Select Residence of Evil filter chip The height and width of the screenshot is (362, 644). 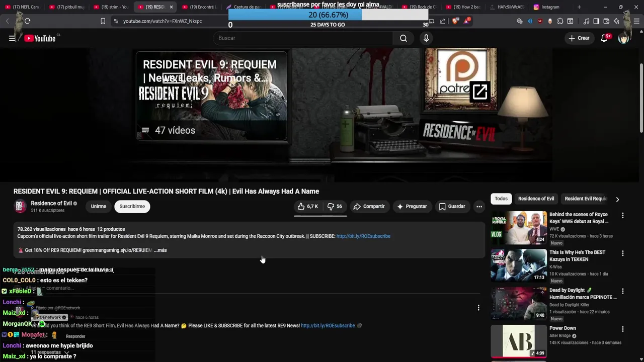click(536, 199)
